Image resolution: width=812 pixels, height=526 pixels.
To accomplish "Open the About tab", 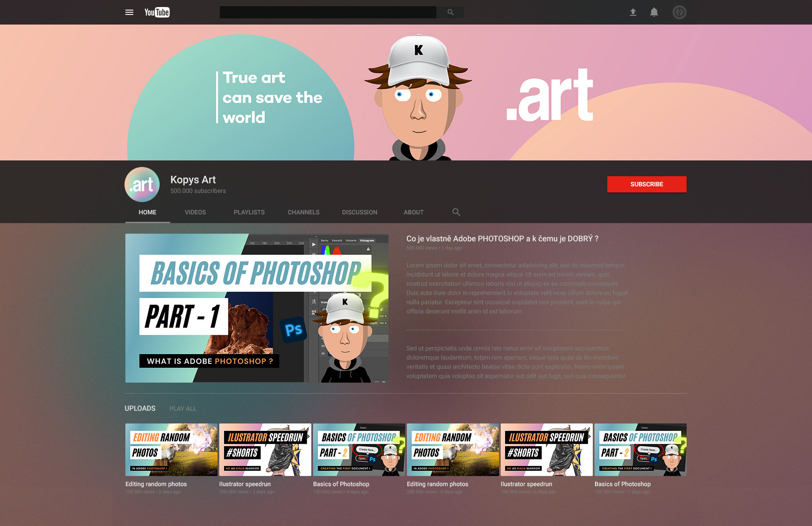I will [x=413, y=212].
